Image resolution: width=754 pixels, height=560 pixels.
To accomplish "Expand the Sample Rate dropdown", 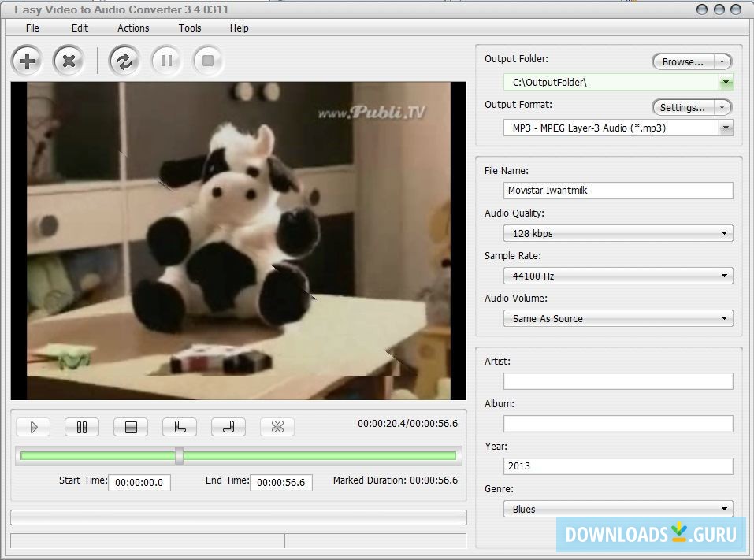I will (618, 276).
